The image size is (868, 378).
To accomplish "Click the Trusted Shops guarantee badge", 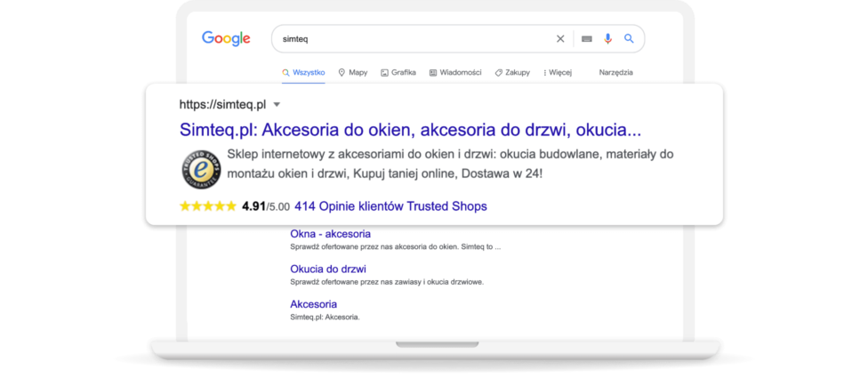I will [x=202, y=169].
